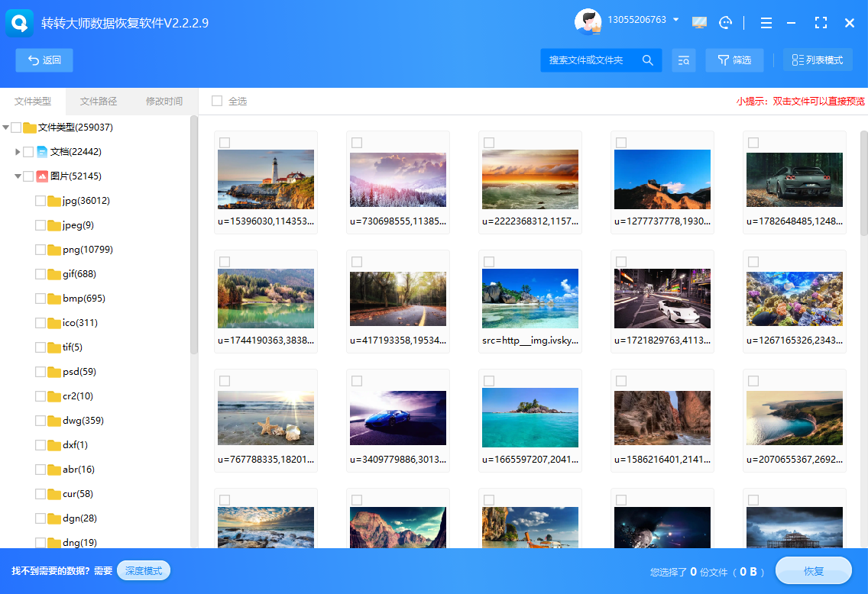Click the red picture category icon
The width and height of the screenshot is (868, 594).
coord(42,176)
